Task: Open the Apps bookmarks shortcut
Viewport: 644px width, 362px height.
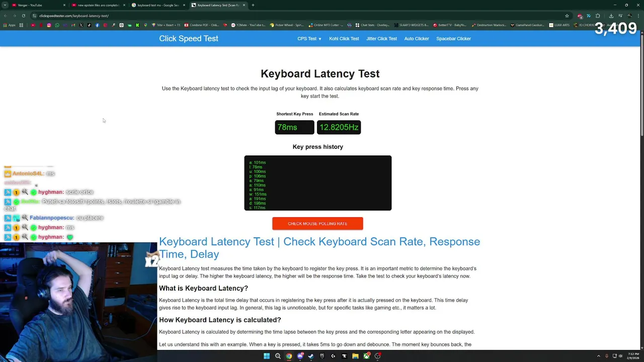Action: [9, 25]
